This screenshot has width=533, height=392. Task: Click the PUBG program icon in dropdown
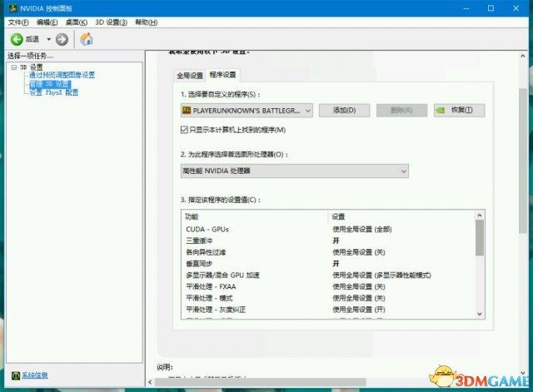click(x=187, y=111)
